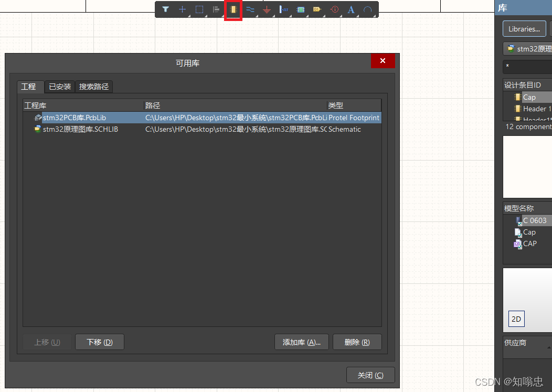552x392 pixels.
Task: Choose the arc drawing tool
Action: pyautogui.click(x=367, y=9)
